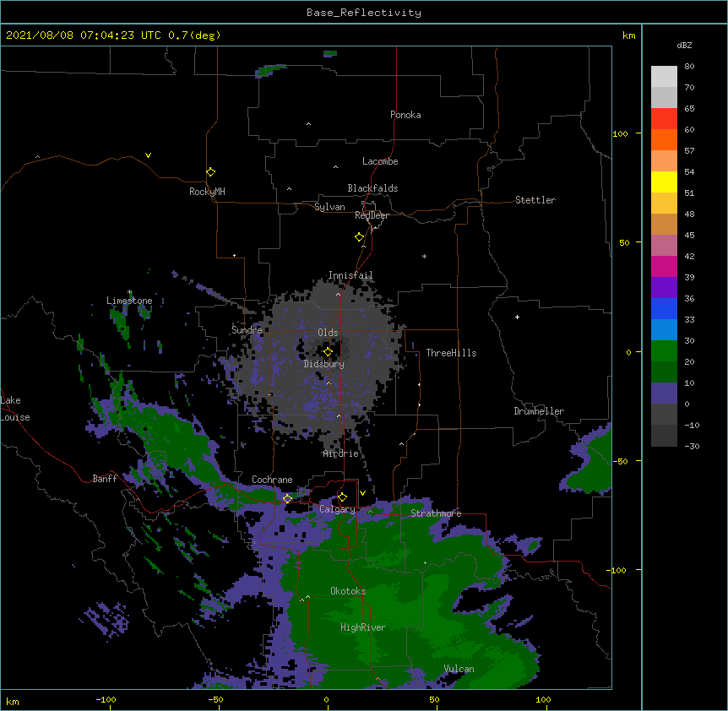Click the Banff label
This screenshot has height=711, width=728.
tap(105, 479)
